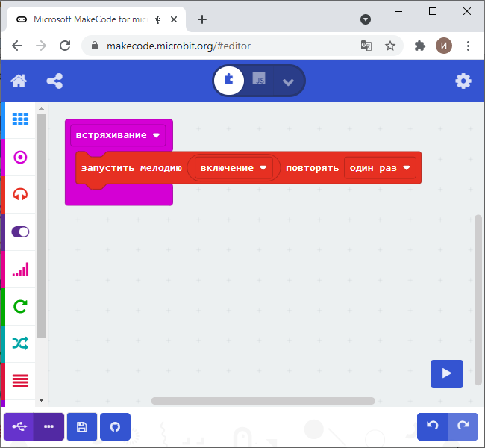This screenshot has height=448, width=485.
Task: Click the workspace horizontal scrollbar
Action: 263,401
